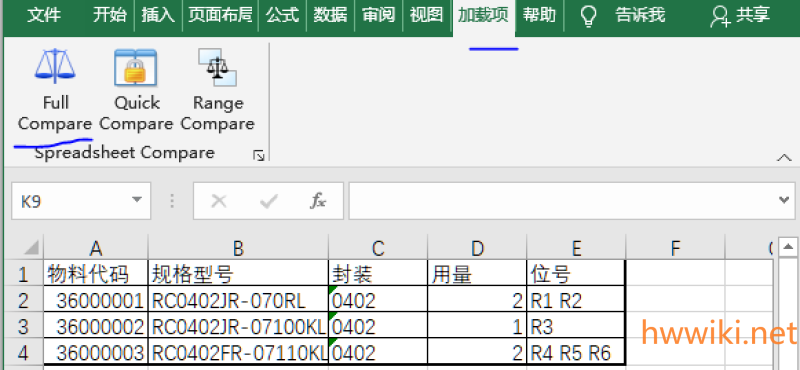The height and width of the screenshot is (370, 800).
Task: Select cell with R4 R5 R6
Action: point(576,352)
